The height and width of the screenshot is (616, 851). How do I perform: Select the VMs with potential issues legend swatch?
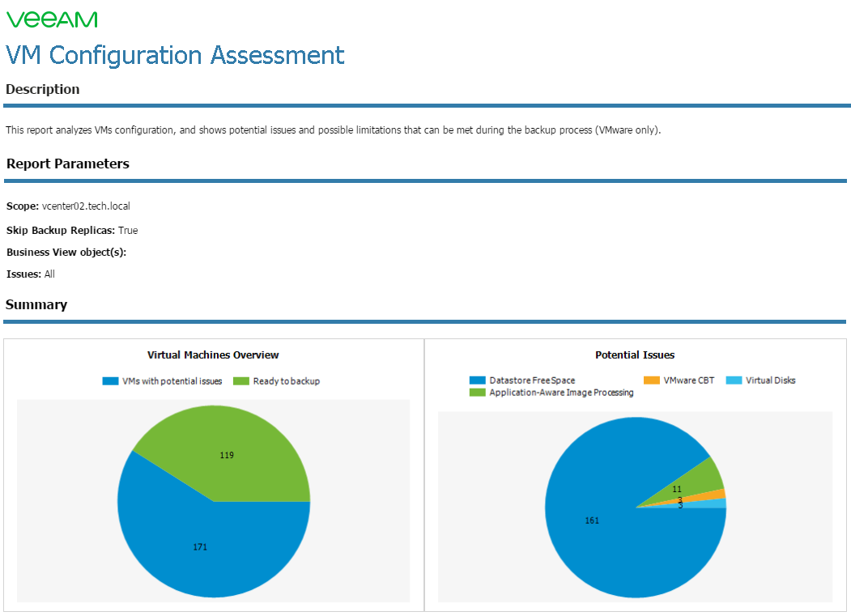110,381
